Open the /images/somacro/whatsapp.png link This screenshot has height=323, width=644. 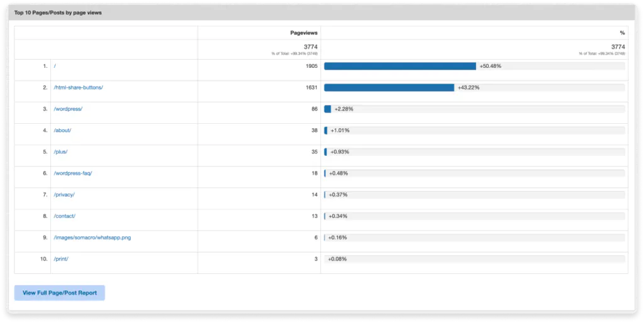click(x=92, y=238)
